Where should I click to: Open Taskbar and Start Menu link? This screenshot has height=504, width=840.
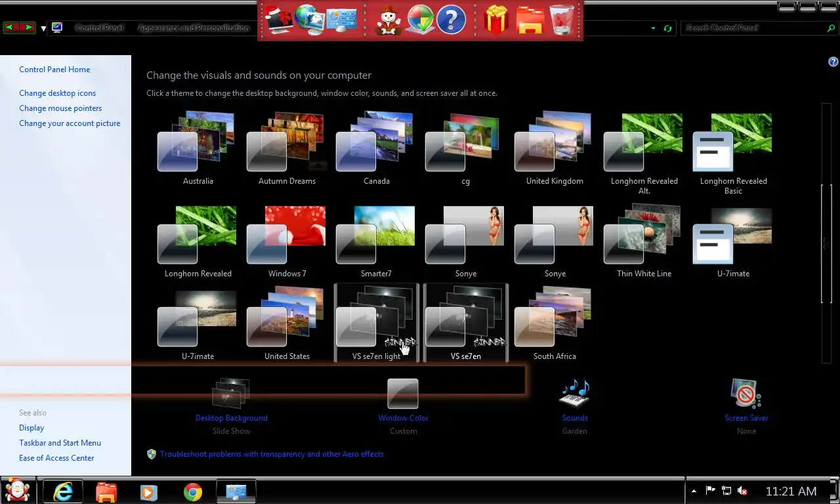[x=60, y=443]
